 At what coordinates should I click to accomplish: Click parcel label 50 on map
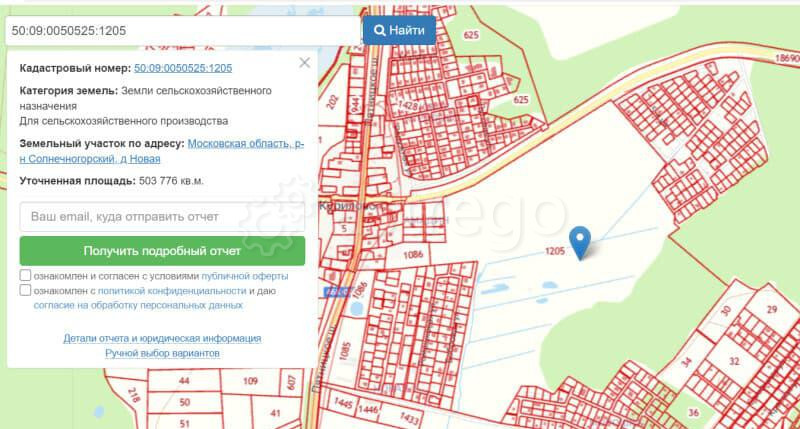tap(184, 402)
